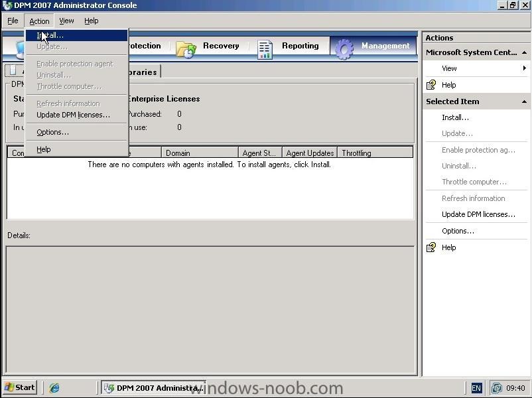532x398 pixels.
Task: Collapse the Selected Item section
Action: pos(524,101)
